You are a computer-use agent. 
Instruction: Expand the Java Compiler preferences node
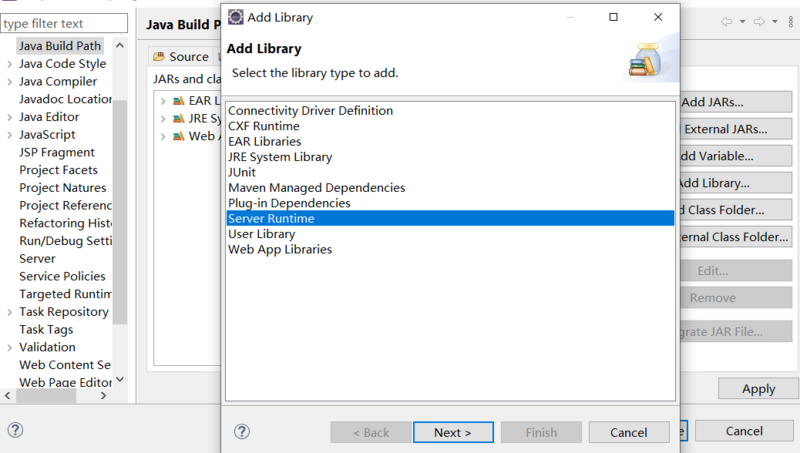[9, 82]
